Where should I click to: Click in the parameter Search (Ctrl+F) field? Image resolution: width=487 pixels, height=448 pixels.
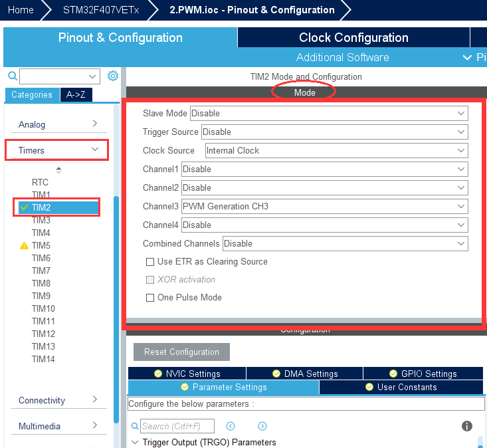(177, 426)
